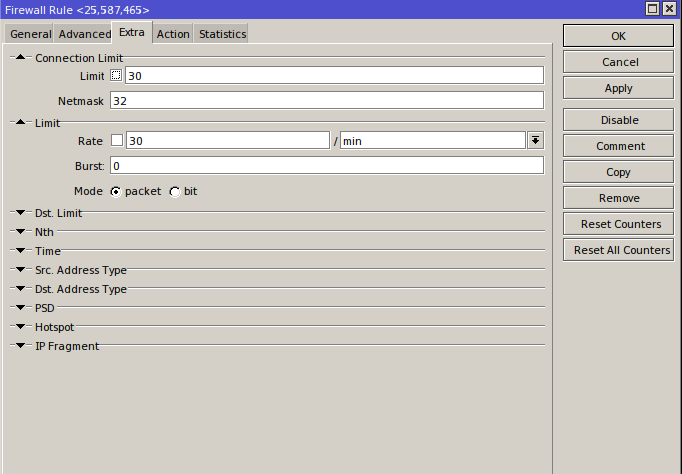Expand the Dst. Address Type section

(20, 289)
